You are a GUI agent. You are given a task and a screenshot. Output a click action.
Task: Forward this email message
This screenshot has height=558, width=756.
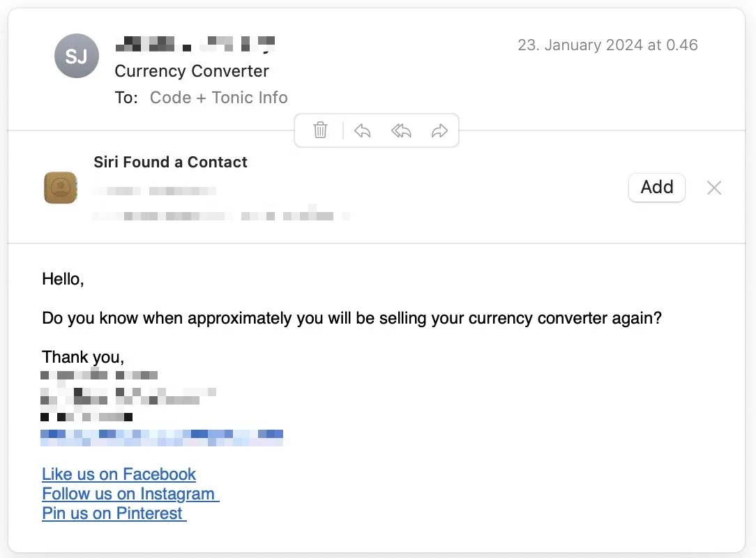439,130
